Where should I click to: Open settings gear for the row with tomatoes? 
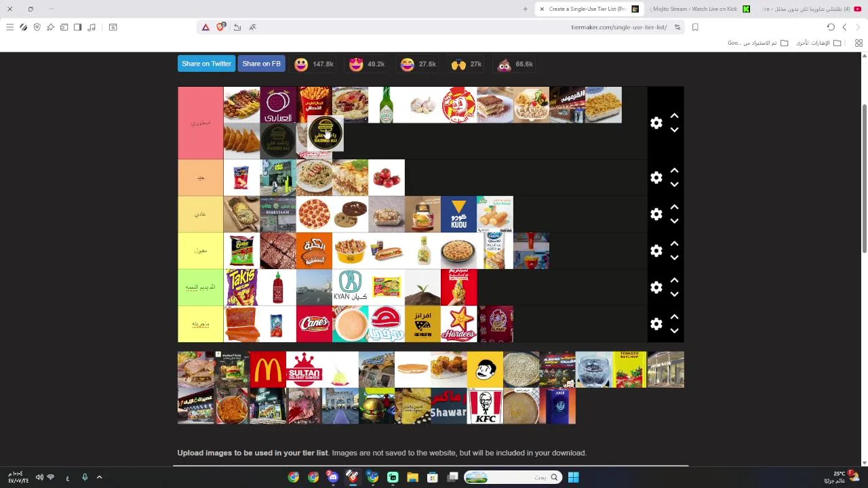tap(656, 178)
